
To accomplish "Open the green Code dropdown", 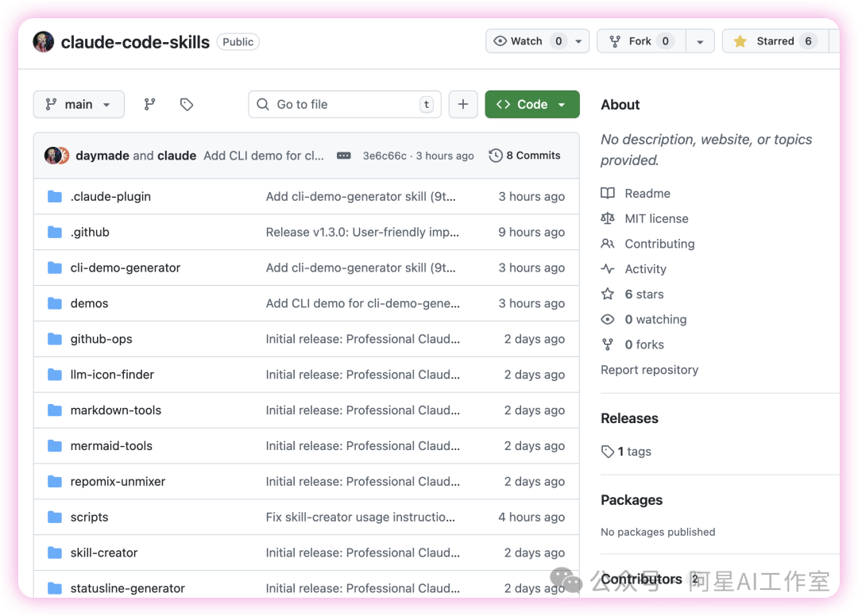I will click(x=531, y=105).
